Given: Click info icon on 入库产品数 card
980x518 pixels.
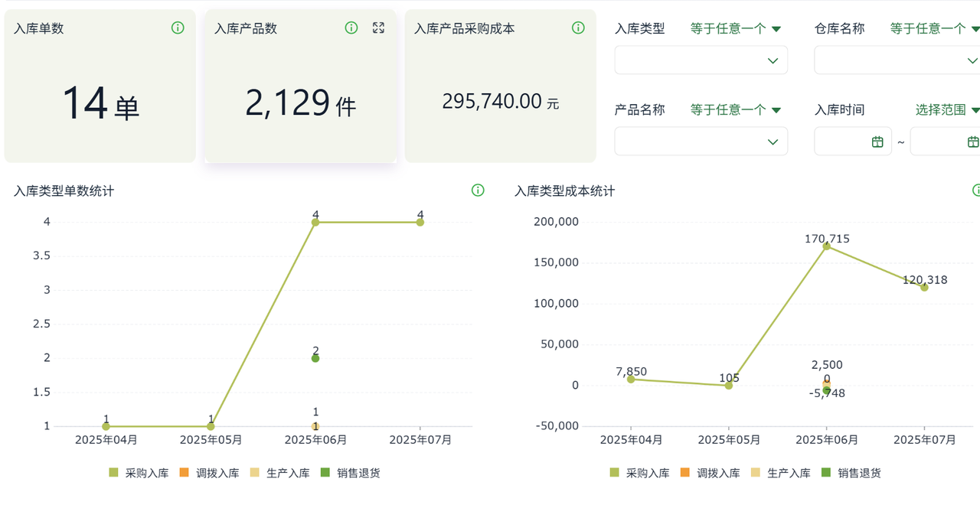Looking at the screenshot, I should point(351,28).
